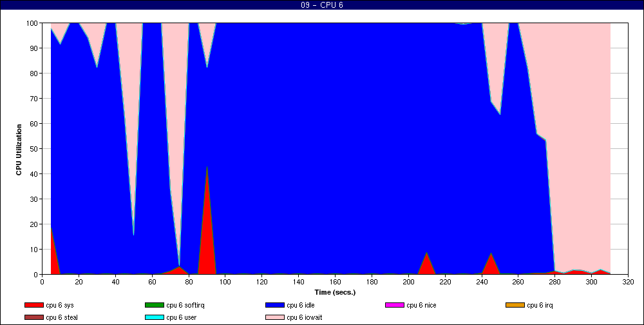Click the 'CPU Utilization' axis label
The height and width of the screenshot is (325, 644).
(x=19, y=150)
